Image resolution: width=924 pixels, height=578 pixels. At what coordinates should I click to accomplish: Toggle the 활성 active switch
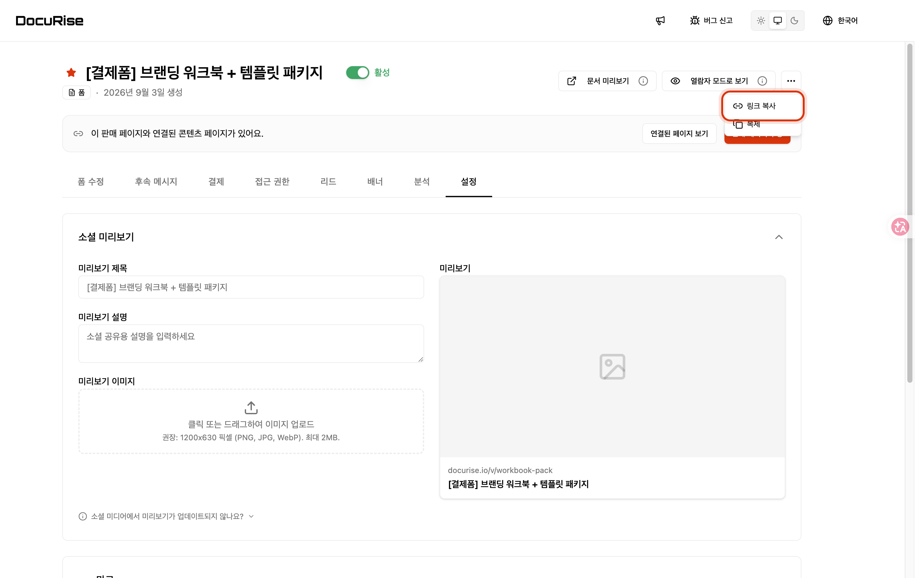[x=357, y=72]
